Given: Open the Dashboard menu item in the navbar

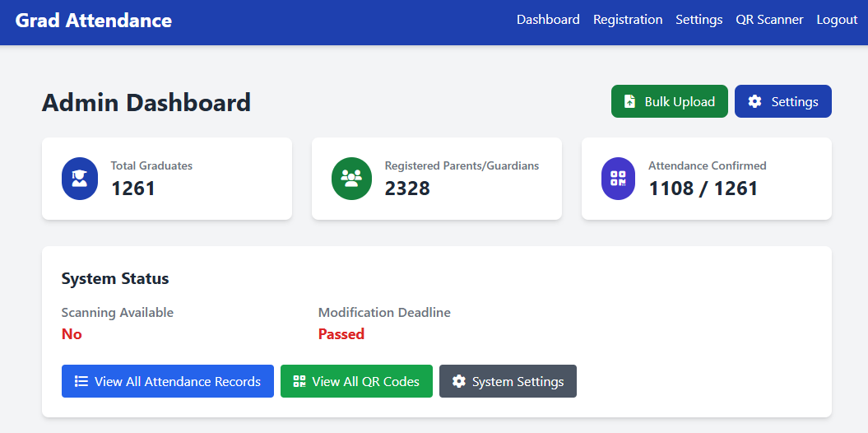Looking at the screenshot, I should tap(548, 20).
